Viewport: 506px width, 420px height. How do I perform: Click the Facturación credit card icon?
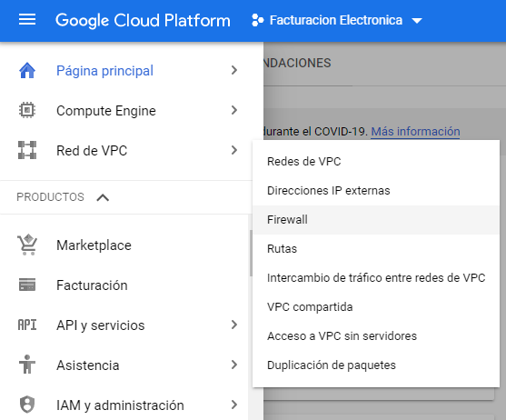pyautogui.click(x=27, y=285)
